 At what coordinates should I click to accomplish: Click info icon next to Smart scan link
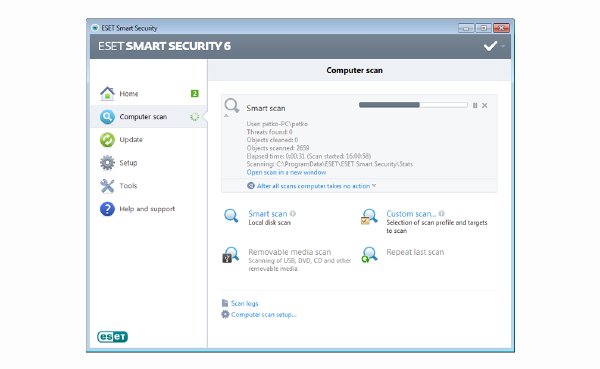pyautogui.click(x=293, y=214)
